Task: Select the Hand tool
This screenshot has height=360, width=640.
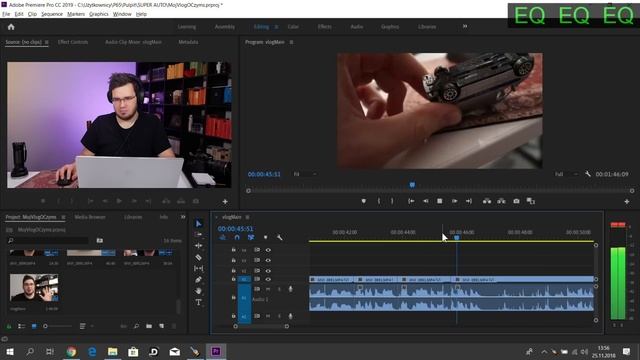Action: (x=198, y=291)
